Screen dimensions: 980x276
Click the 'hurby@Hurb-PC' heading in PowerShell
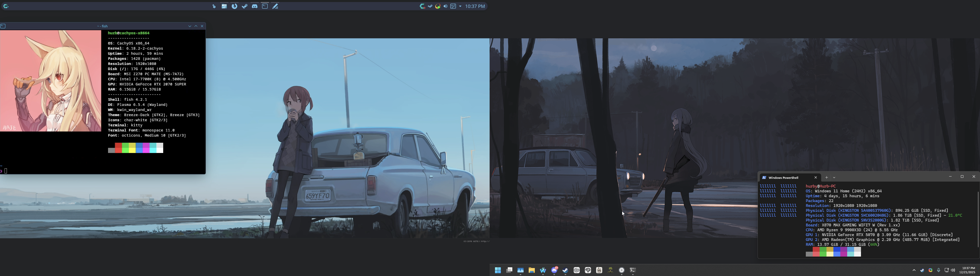(821, 186)
